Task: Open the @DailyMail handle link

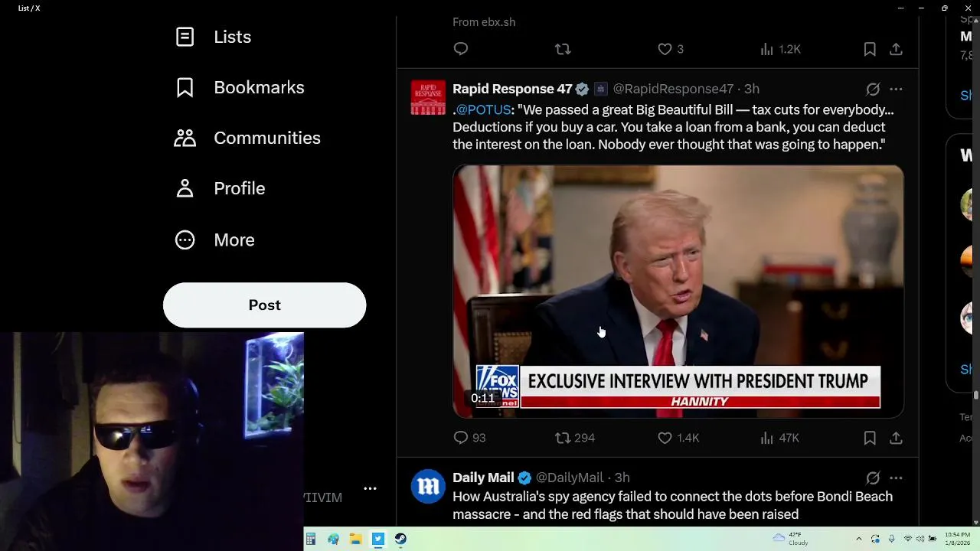Action: pyautogui.click(x=570, y=478)
